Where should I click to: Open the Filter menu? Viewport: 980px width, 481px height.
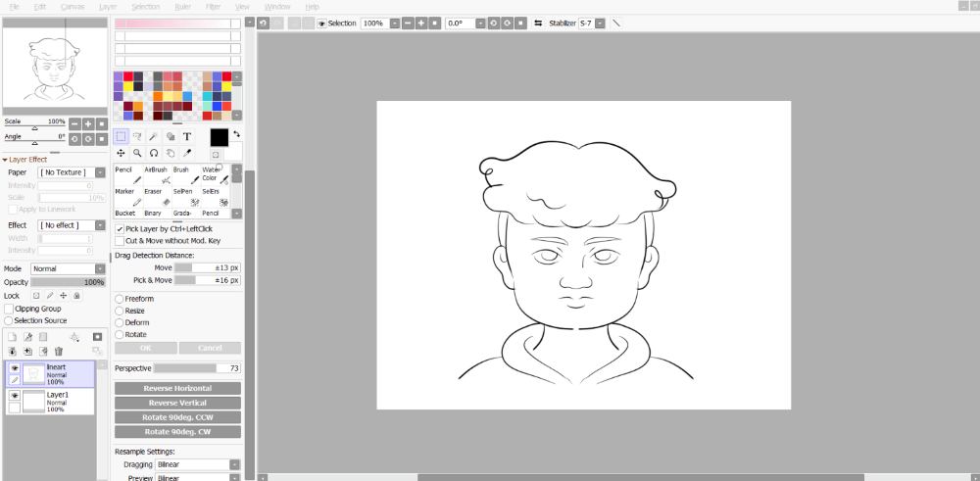tap(213, 7)
